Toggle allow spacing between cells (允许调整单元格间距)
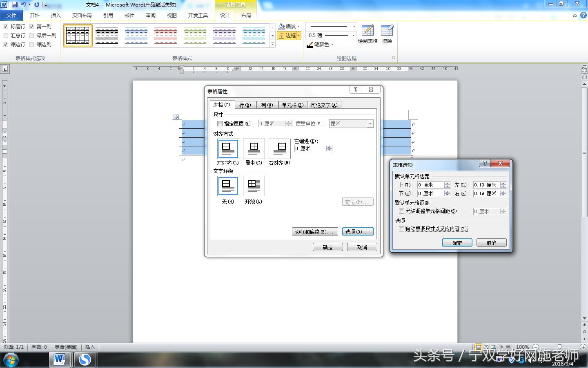 coord(402,211)
